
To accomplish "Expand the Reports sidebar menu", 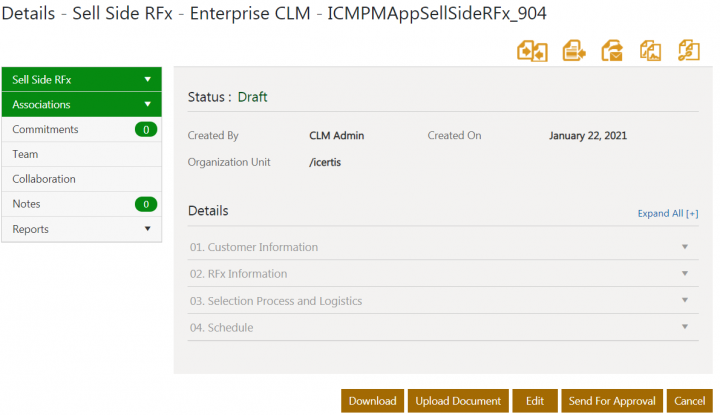I will [x=147, y=229].
